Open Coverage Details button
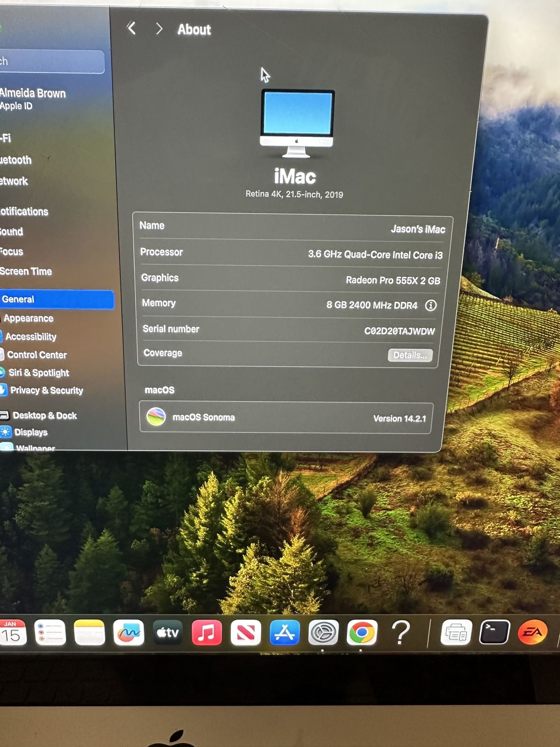This screenshot has height=747, width=560. [410, 355]
